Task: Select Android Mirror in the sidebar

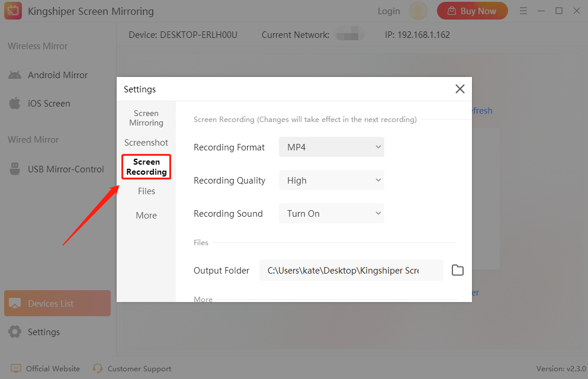Action: [x=57, y=75]
